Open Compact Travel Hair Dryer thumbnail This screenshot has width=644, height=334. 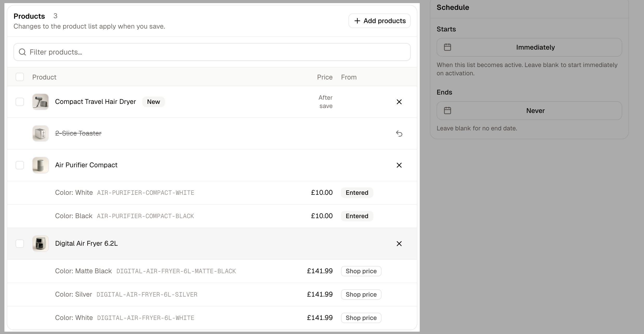coord(41,102)
